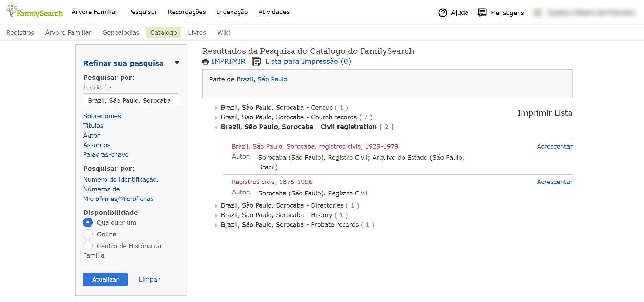The image size is (644, 302).
Task: Expand the Sorocaba Probate records category
Action: point(216,225)
